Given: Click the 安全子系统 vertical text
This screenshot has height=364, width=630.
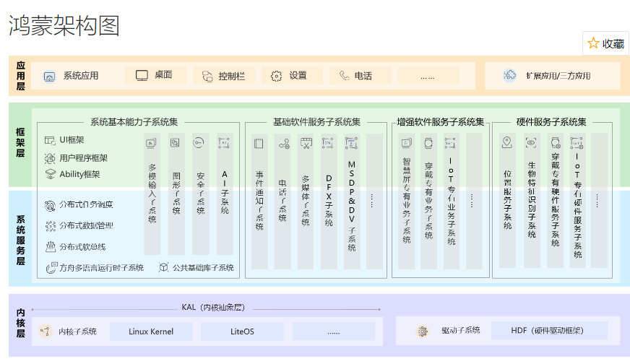Looking at the screenshot, I should click(x=201, y=194).
